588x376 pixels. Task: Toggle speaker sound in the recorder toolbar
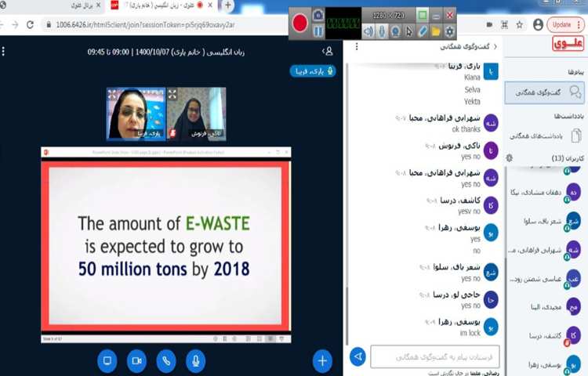coord(368,31)
